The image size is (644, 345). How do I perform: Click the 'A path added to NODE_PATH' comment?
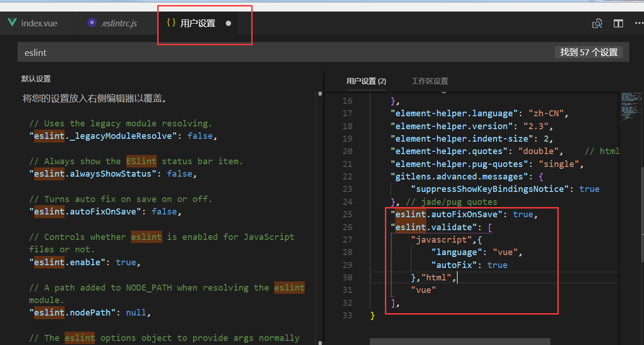tap(166, 293)
